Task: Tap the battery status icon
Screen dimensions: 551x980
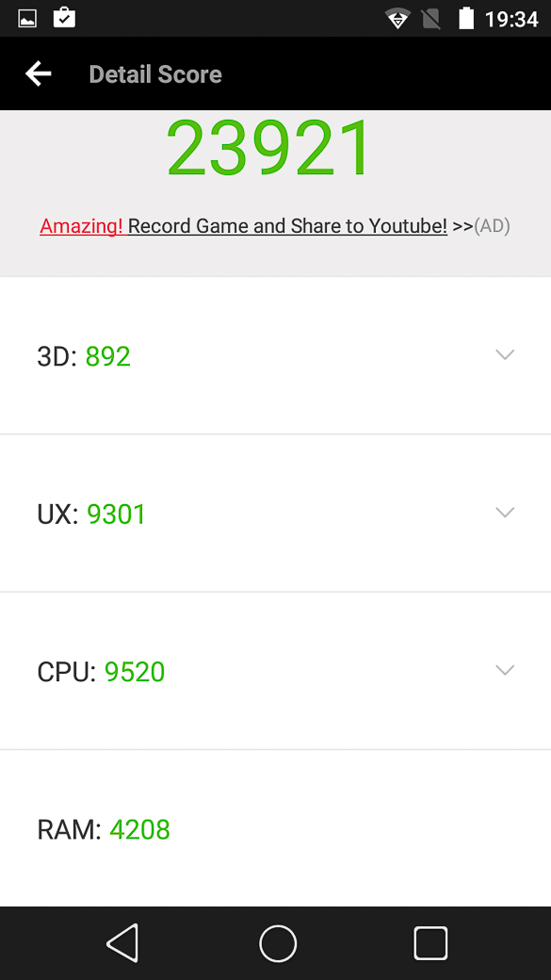Action: tap(466, 18)
